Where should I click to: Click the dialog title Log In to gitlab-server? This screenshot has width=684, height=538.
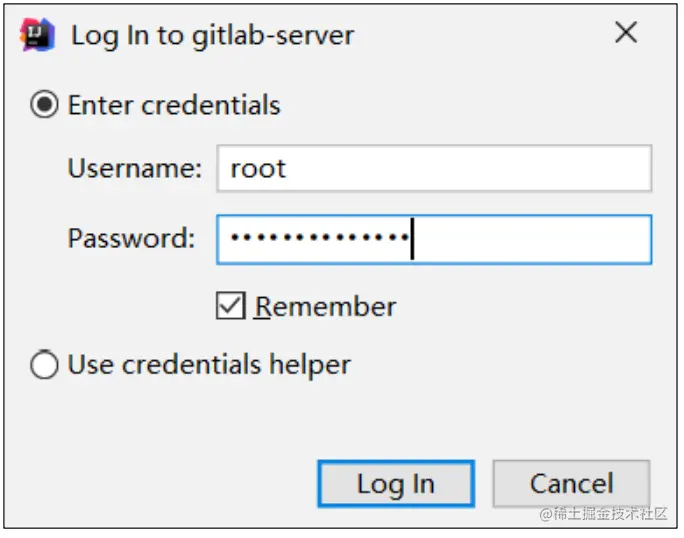212,36
